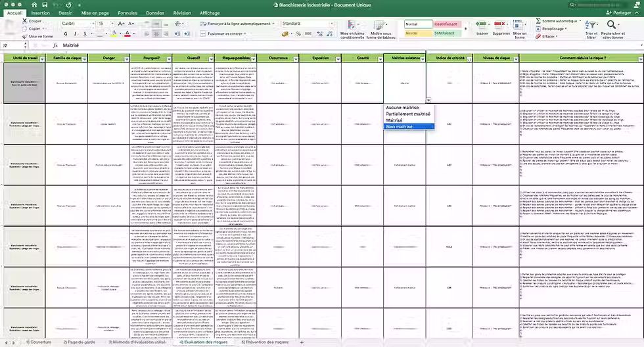The width and height of the screenshot is (644, 347).
Task: Cut selection with Couper scissors
Action: tap(25, 20)
